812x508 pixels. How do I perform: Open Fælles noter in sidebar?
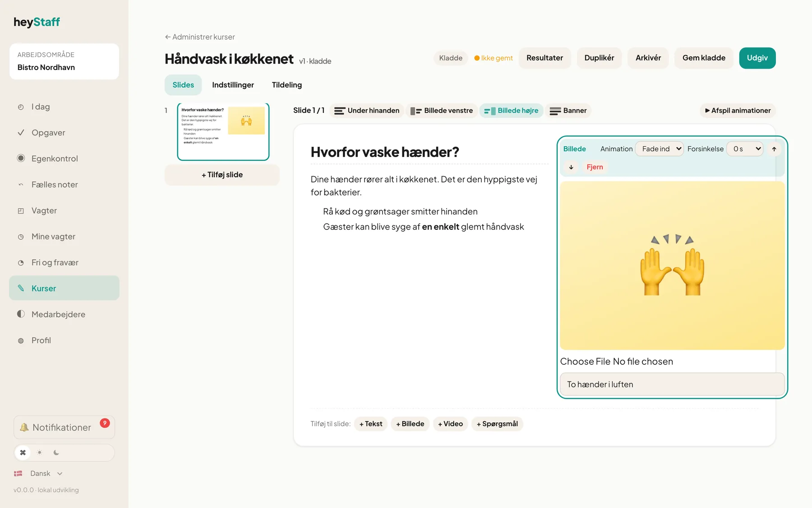click(x=64, y=185)
